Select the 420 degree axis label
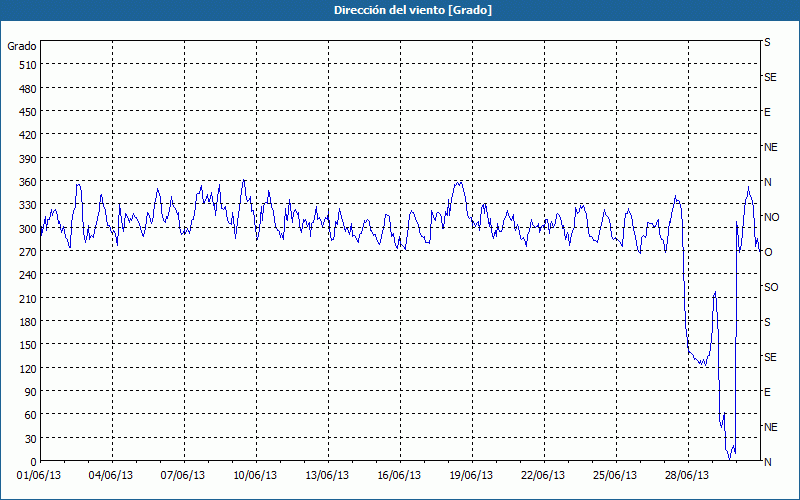The width and height of the screenshot is (800, 500). click(x=28, y=135)
